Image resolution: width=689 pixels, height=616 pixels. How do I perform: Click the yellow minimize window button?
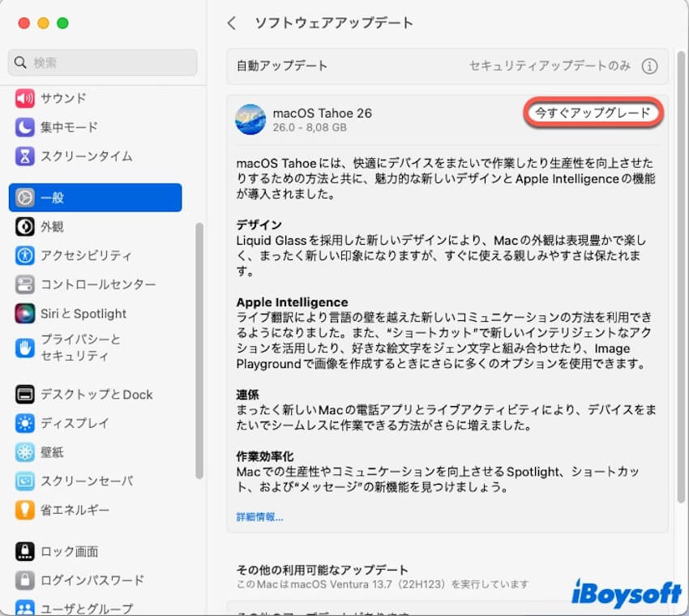point(44,23)
